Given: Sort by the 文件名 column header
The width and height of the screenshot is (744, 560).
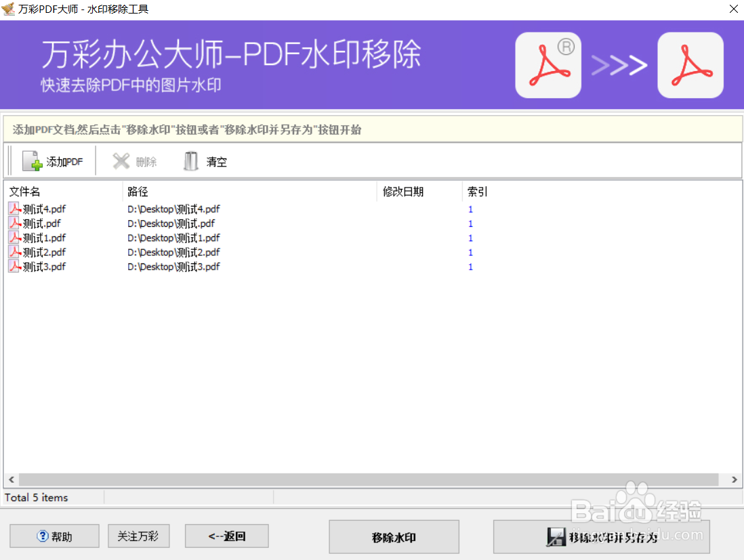Looking at the screenshot, I should [x=63, y=192].
